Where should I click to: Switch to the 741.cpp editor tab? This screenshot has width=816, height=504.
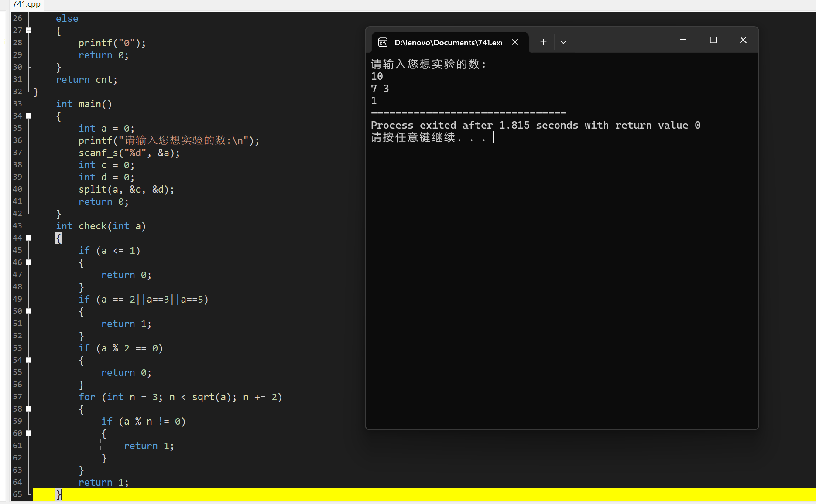(x=27, y=4)
